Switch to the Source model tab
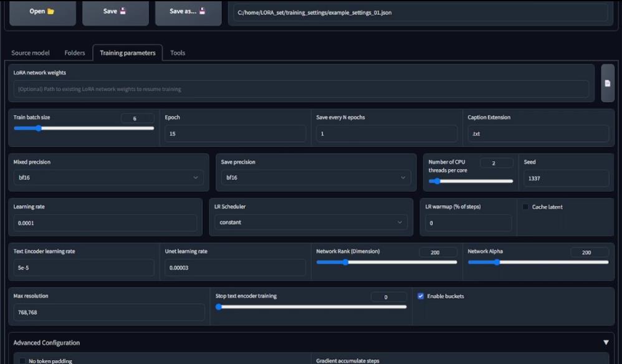 29,53
